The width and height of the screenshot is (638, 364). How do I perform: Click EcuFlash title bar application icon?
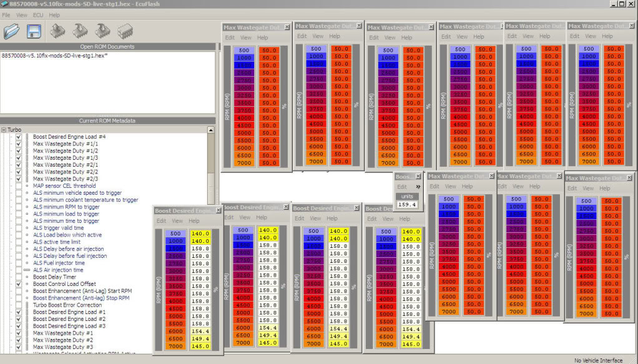coord(4,4)
